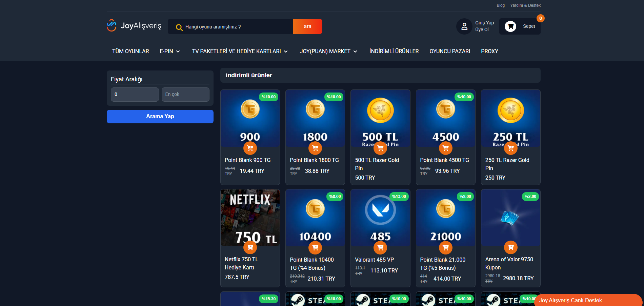Add Point Blank 10400 TG to cart
The image size is (644, 306).
(315, 248)
